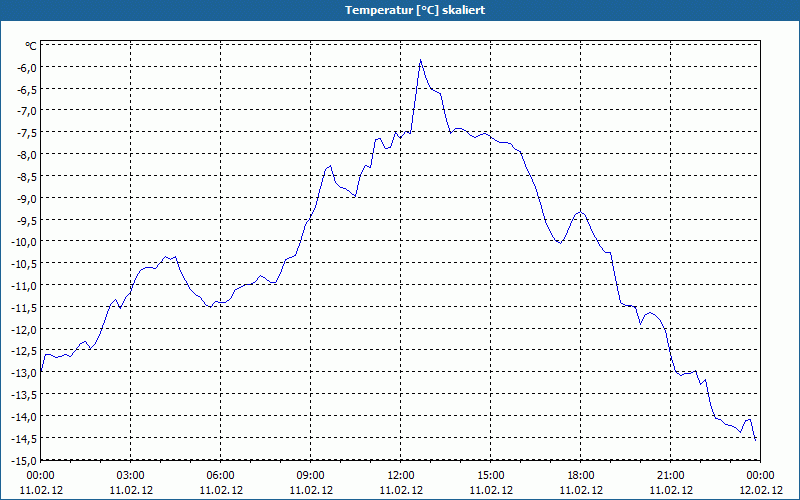The image size is (800, 500).
Task: Click the -6,5 y-axis label
Action: [28, 89]
